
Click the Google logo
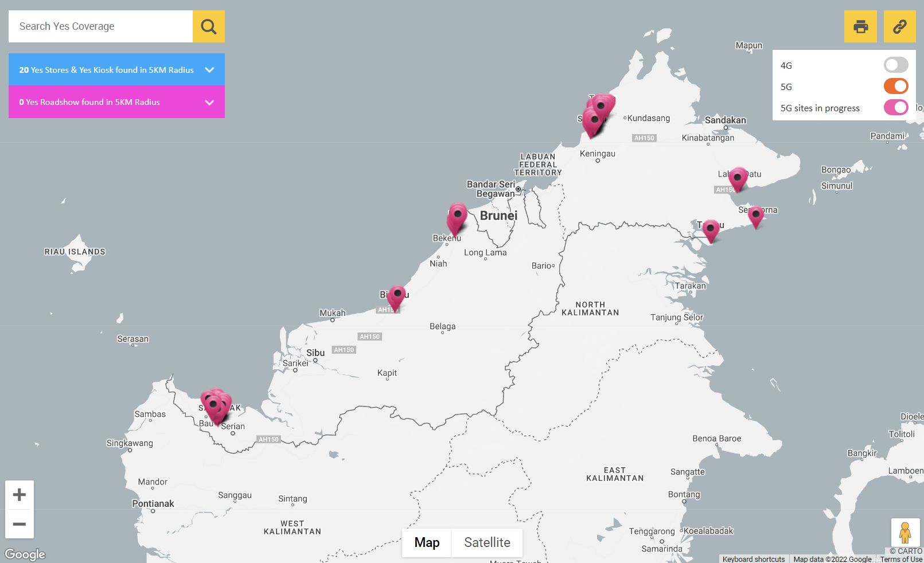point(25,554)
